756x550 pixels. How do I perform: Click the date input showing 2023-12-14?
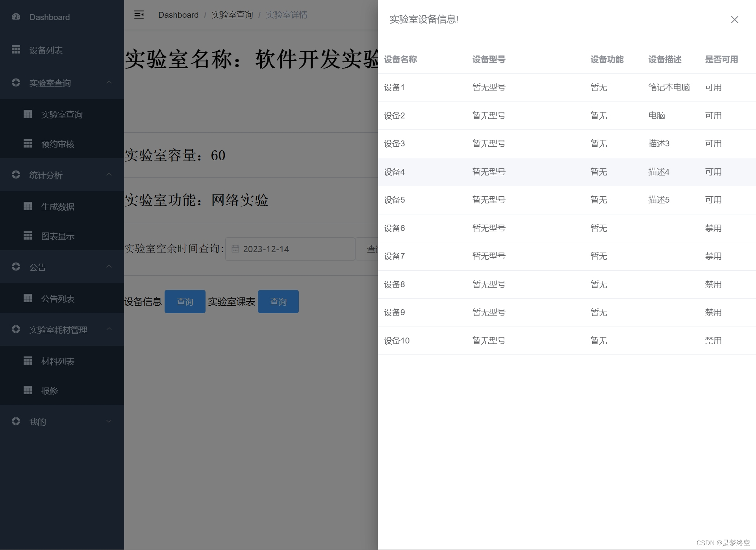[x=290, y=249]
